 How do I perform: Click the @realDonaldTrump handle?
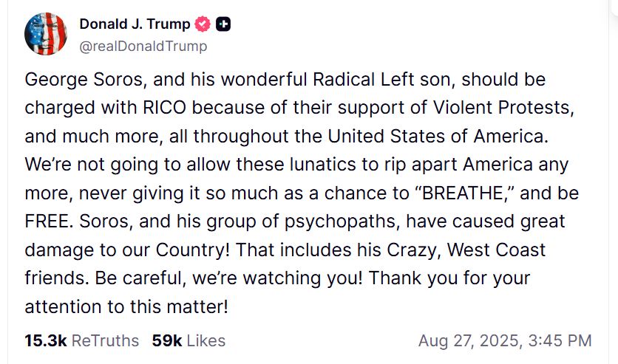click(143, 46)
